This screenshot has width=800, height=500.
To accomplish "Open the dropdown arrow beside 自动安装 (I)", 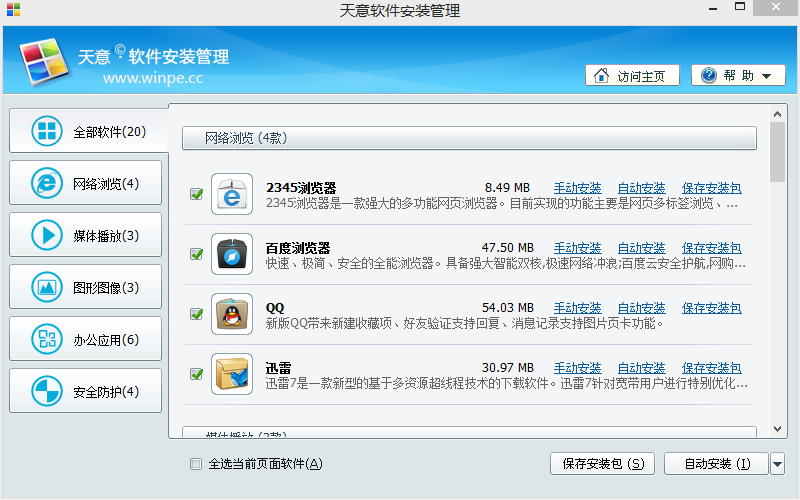I will 778,464.
